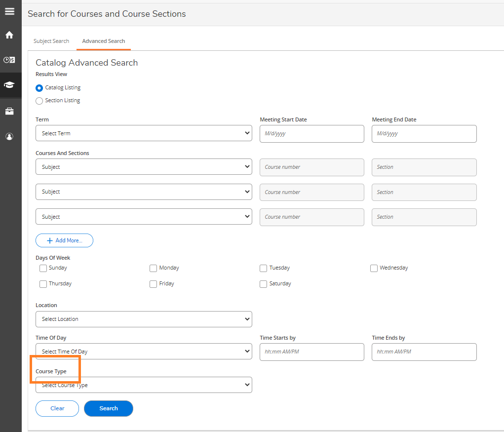Select the Section Listing radio button

pos(39,101)
